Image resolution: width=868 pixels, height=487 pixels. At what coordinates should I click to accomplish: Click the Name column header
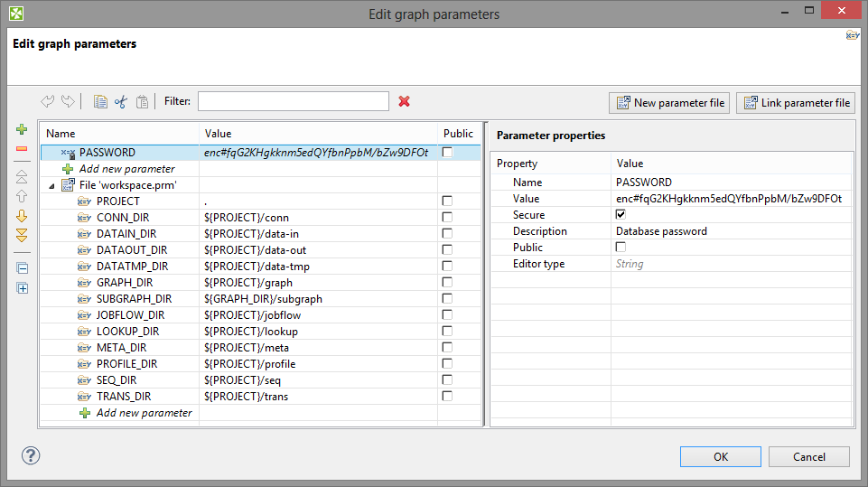click(x=117, y=134)
